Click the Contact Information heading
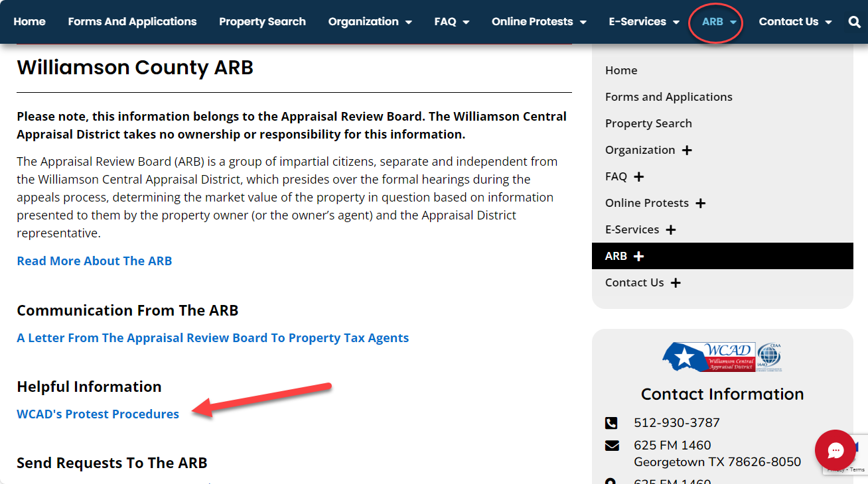Viewport: 868px width, 484px height. click(722, 394)
